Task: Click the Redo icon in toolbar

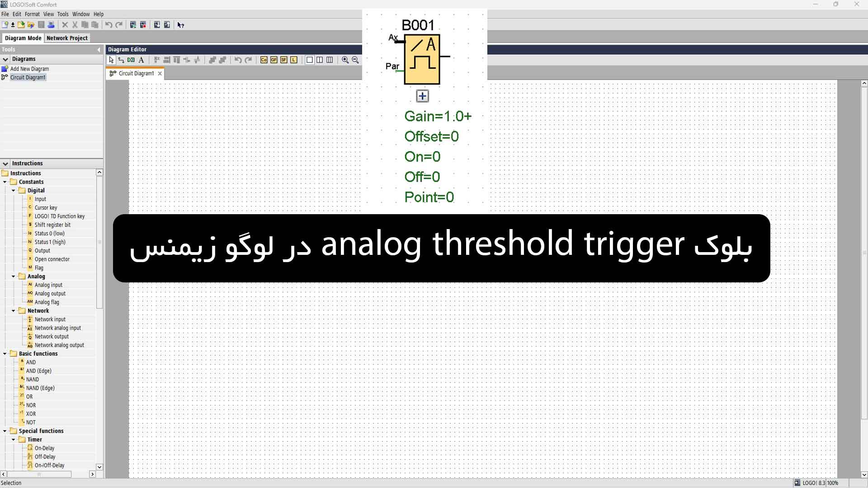Action: point(118,24)
